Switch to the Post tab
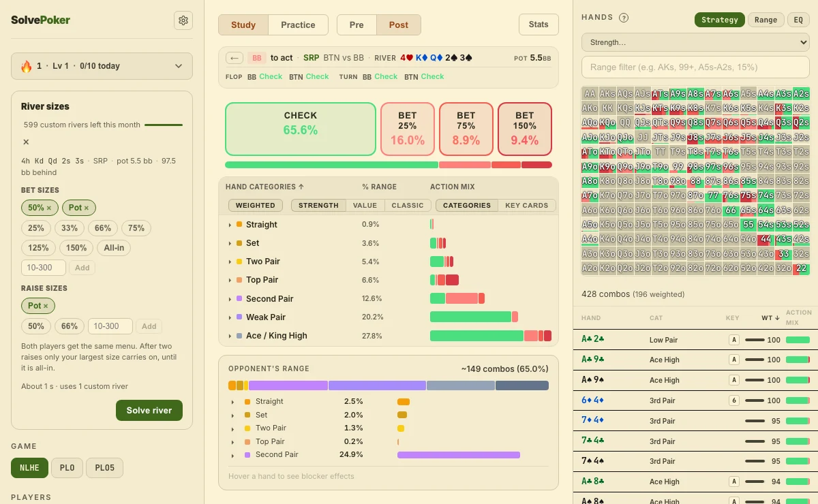The height and width of the screenshot is (504, 818). pos(399,25)
